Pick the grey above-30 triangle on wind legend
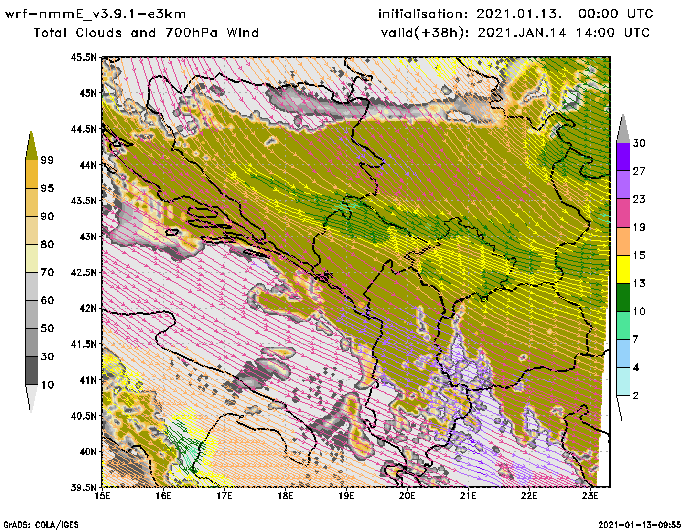 click(623, 129)
